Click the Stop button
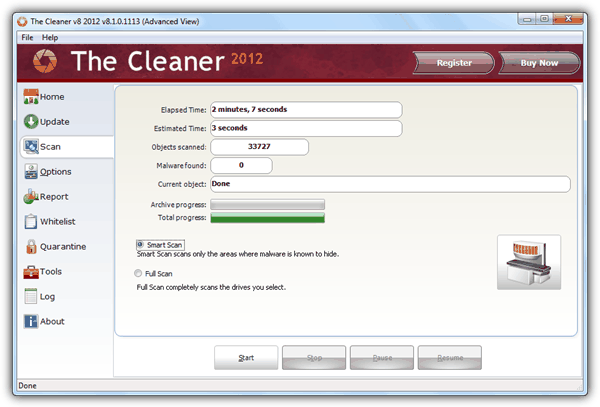 (314, 358)
